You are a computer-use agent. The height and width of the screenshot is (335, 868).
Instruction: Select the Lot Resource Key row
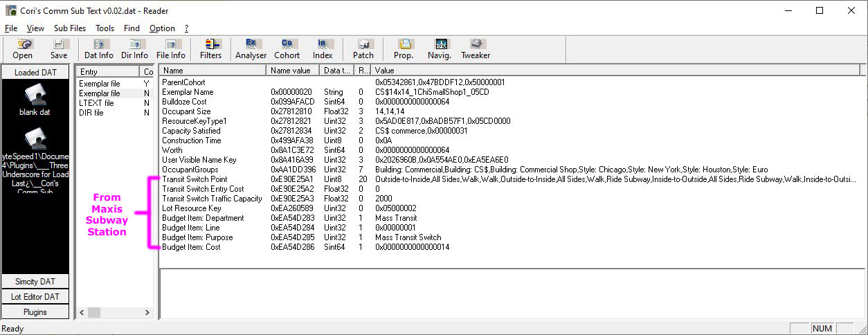(512, 208)
